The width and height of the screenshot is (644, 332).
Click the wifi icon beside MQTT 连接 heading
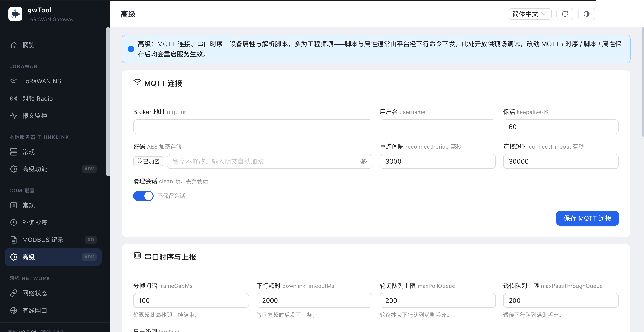(x=137, y=82)
